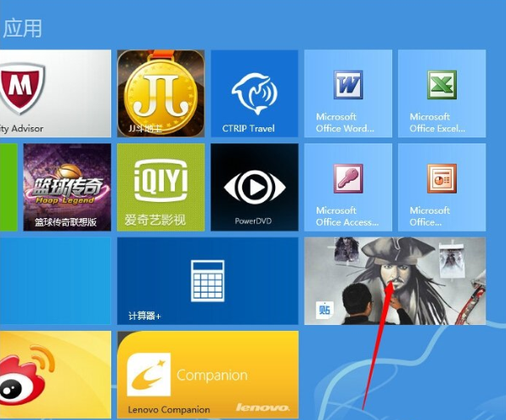Launch Microsoft Office Excel tile
This screenshot has height=420, width=506.
pyautogui.click(x=441, y=93)
